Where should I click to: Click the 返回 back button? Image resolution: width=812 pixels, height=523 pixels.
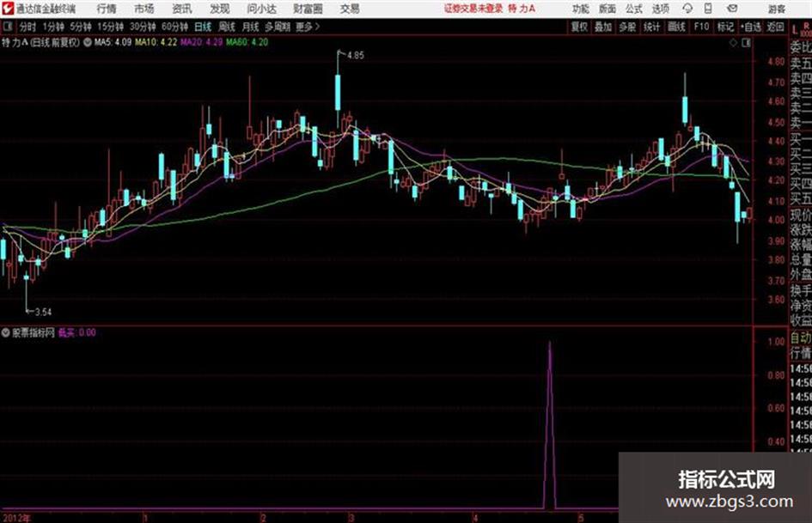775,27
